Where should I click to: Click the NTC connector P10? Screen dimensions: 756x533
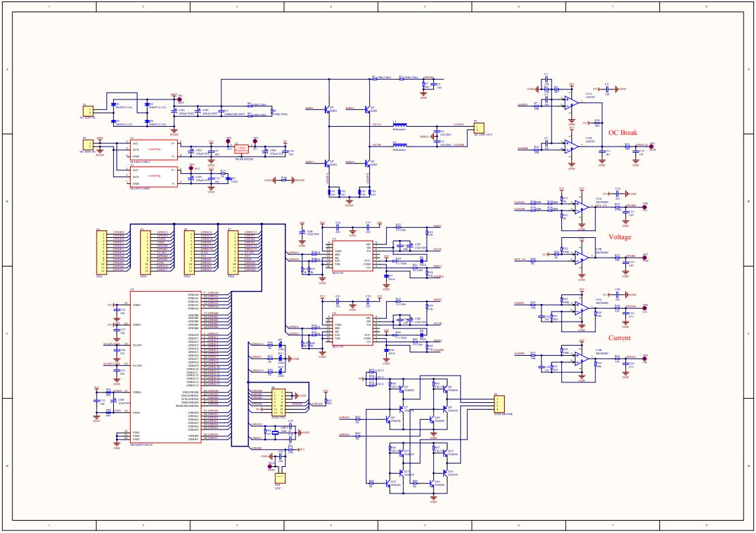280,479
